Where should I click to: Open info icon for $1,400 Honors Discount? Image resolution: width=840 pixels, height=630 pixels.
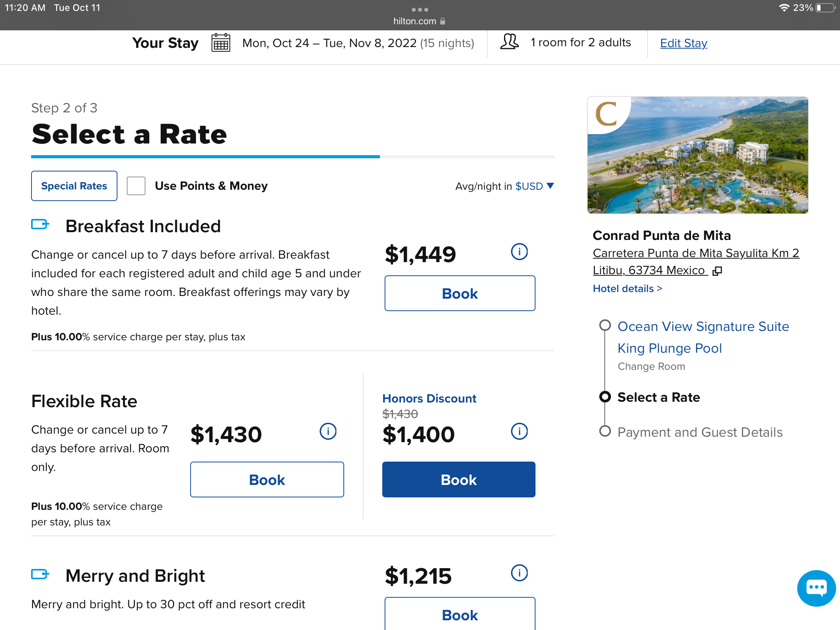pos(519,432)
